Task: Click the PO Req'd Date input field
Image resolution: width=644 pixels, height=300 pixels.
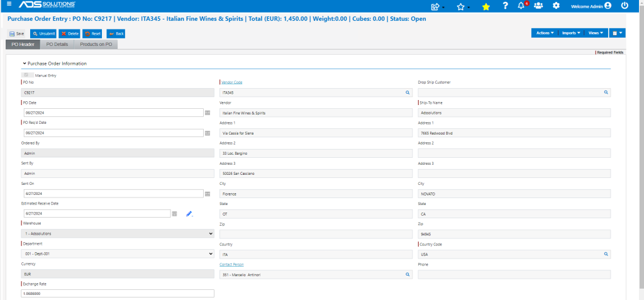Action: pos(114,133)
